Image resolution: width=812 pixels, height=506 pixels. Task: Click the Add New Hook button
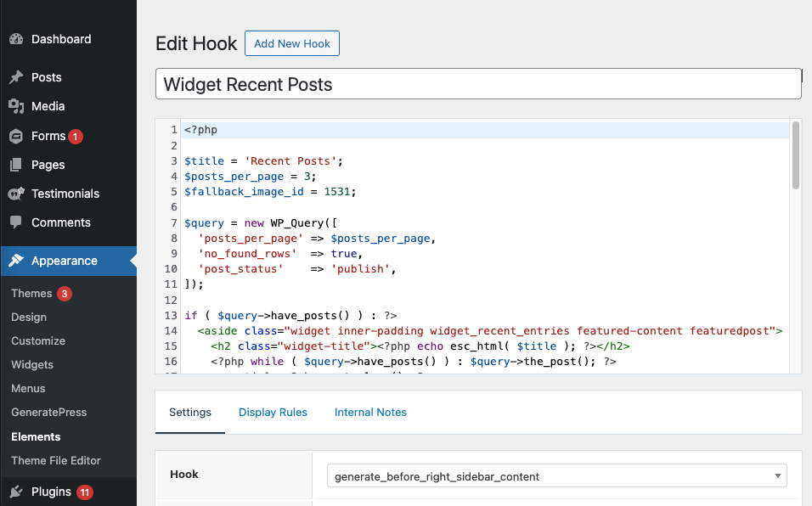coord(292,44)
